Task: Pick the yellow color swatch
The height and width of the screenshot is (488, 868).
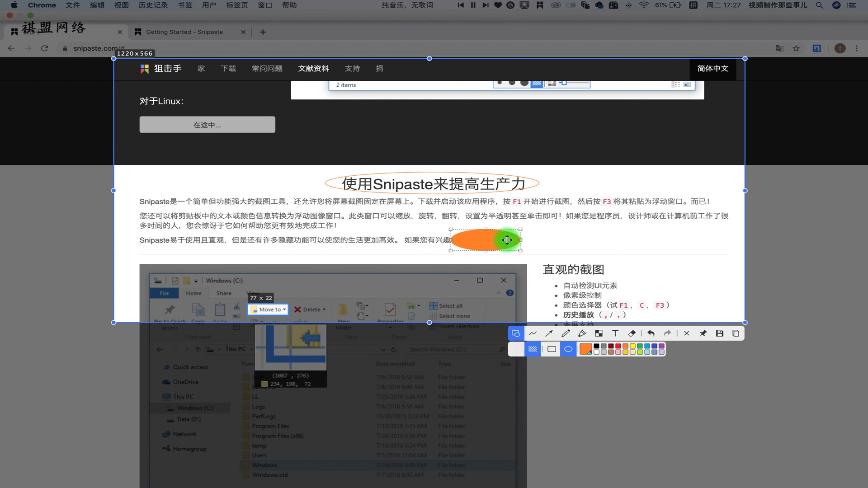Action: pos(632,346)
